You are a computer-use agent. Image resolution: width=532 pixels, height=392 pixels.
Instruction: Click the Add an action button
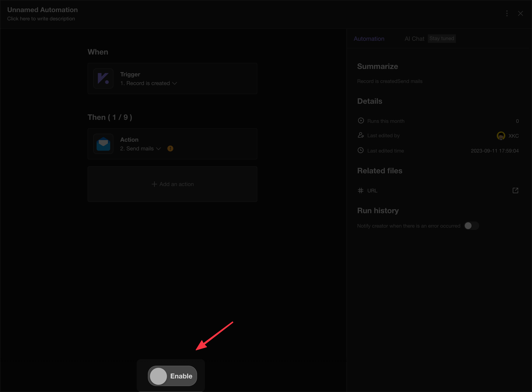[172, 184]
